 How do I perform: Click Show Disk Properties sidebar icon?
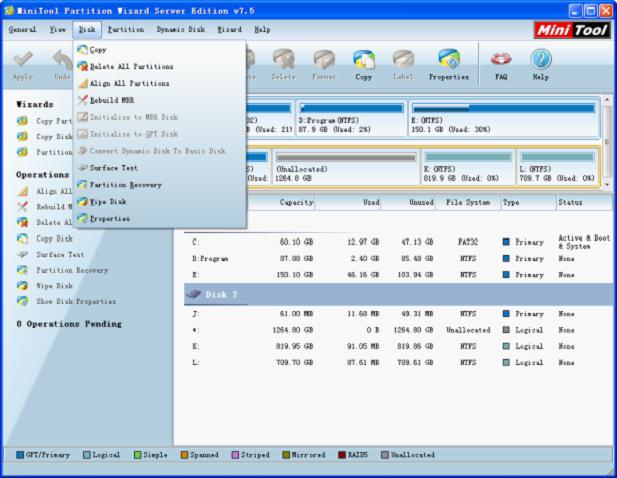point(22,301)
